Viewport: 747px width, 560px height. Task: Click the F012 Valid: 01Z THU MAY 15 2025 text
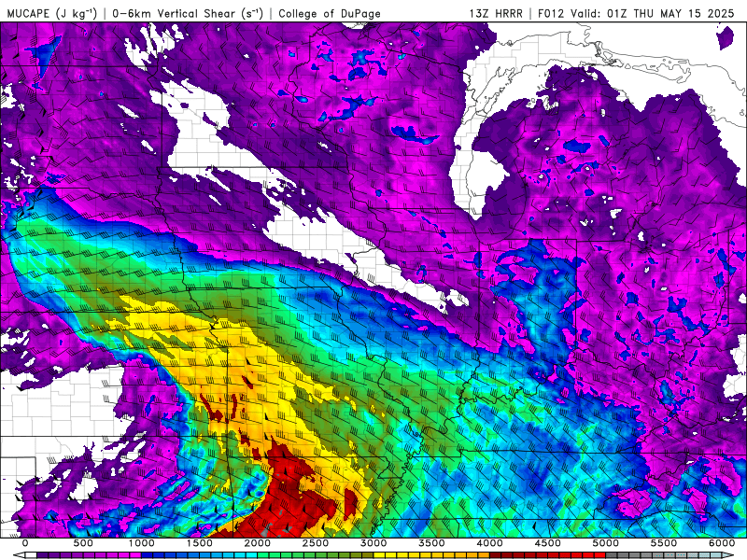636,13
